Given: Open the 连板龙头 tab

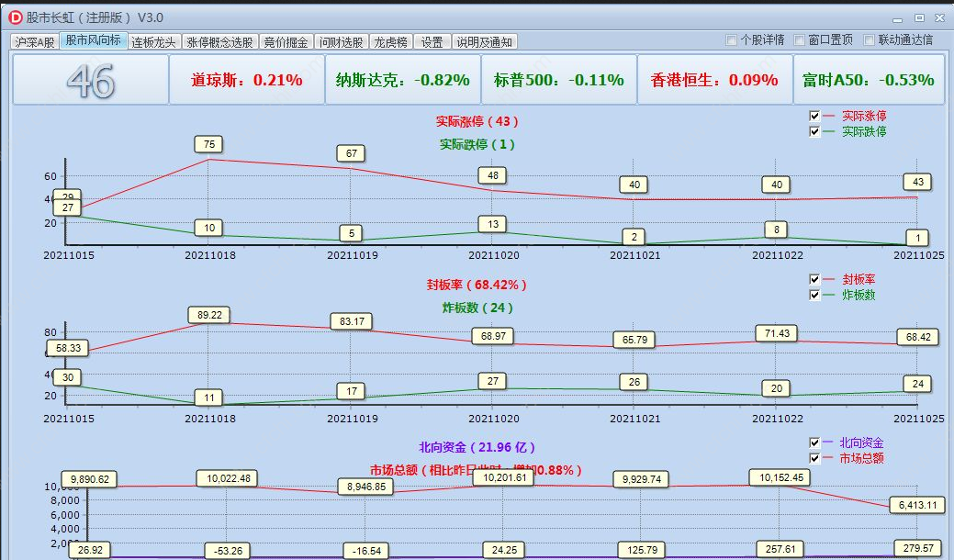Looking at the screenshot, I should (x=153, y=42).
